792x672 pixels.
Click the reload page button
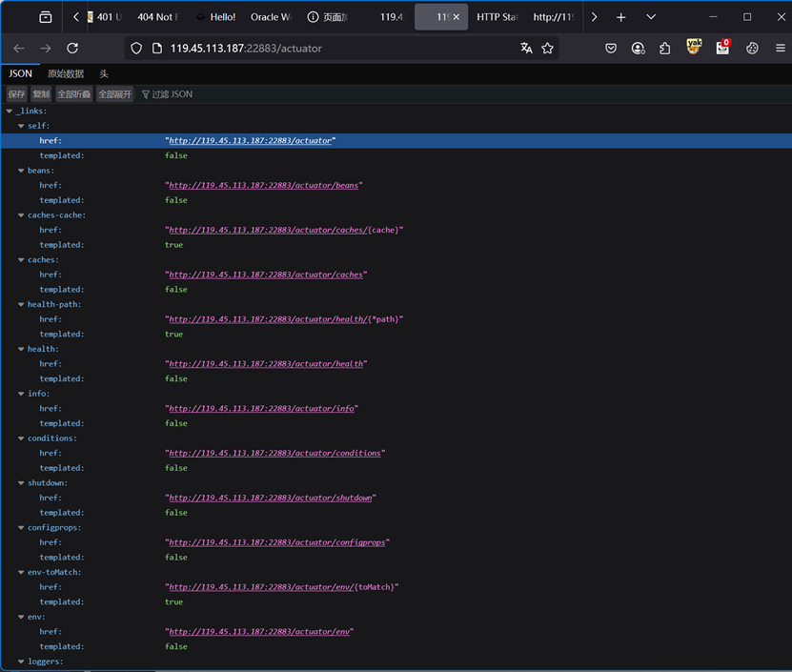pyautogui.click(x=72, y=49)
